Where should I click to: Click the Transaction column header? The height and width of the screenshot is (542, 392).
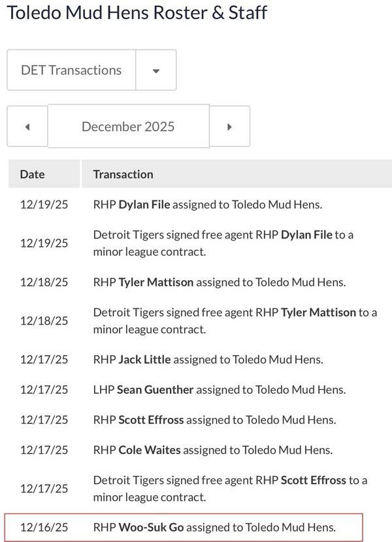[123, 174]
